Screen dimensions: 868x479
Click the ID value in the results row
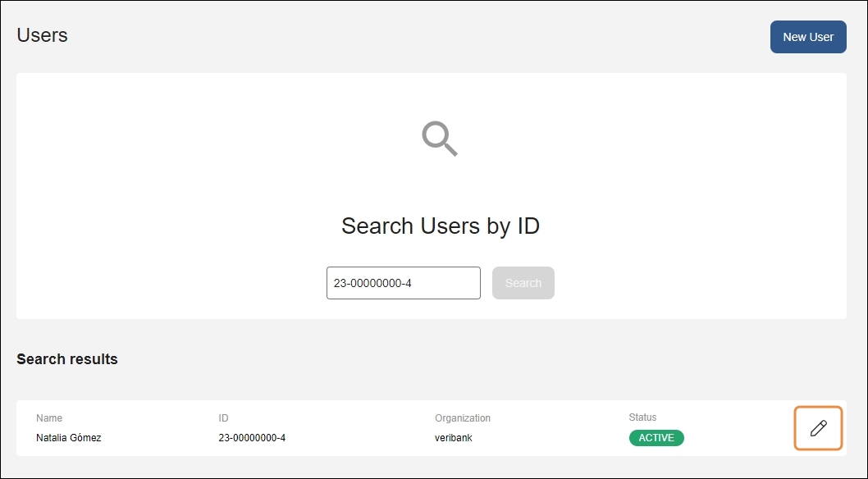(x=252, y=438)
